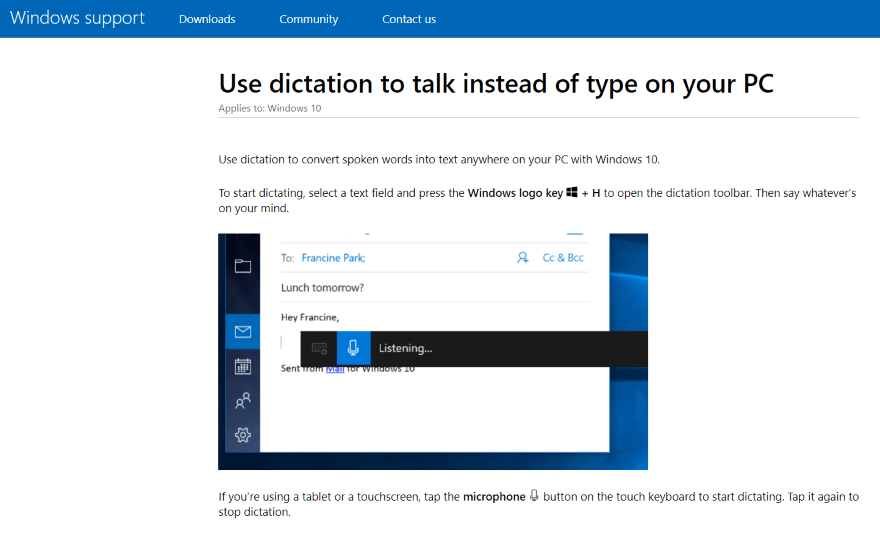Click the small microphone icon in paragraph text
This screenshot has width=880, height=536.
pos(534,496)
